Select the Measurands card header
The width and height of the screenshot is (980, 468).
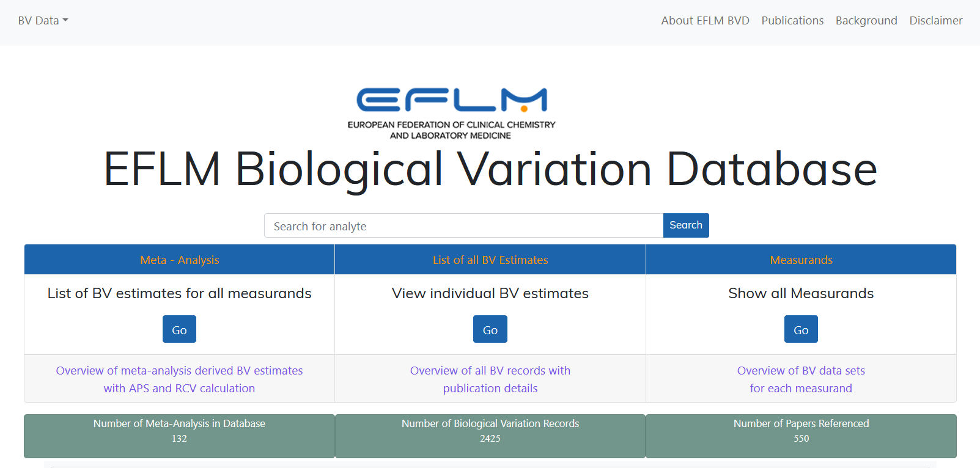[x=801, y=260]
